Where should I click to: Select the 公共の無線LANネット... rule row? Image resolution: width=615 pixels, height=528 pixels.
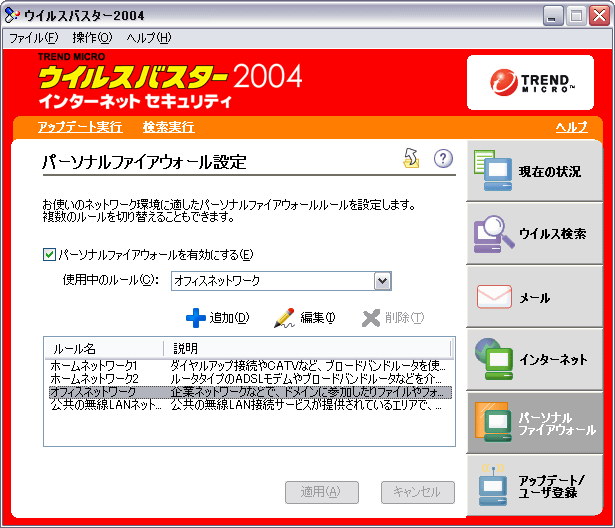point(249,405)
